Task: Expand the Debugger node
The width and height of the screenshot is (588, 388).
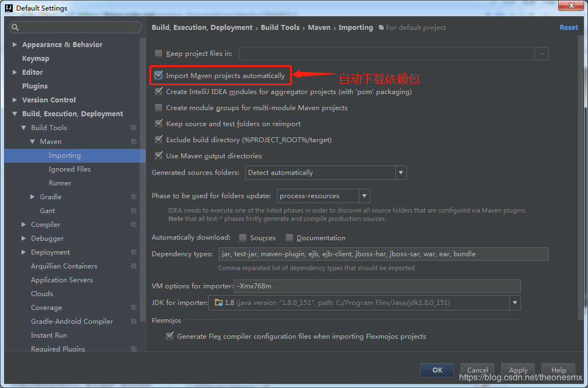Action: tap(24, 239)
